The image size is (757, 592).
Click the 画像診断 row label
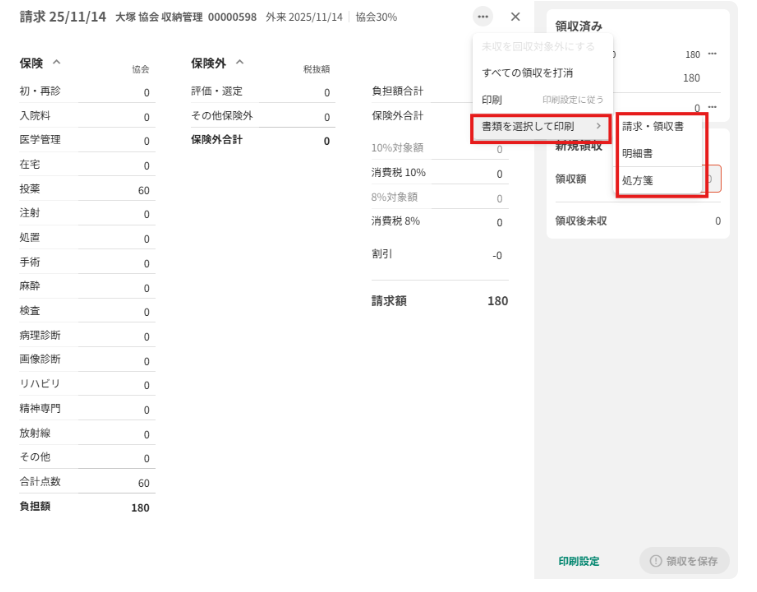point(40,359)
